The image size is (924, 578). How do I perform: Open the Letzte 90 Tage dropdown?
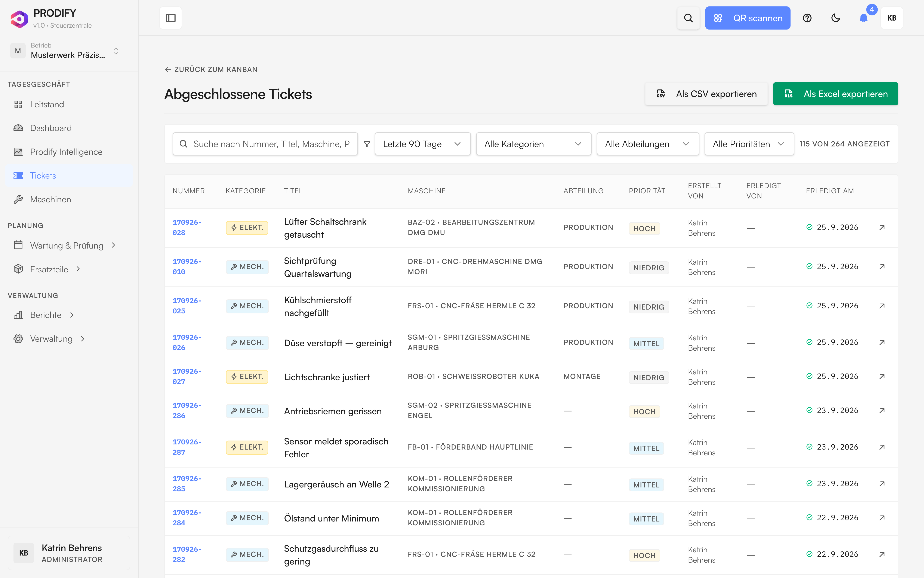tap(422, 144)
